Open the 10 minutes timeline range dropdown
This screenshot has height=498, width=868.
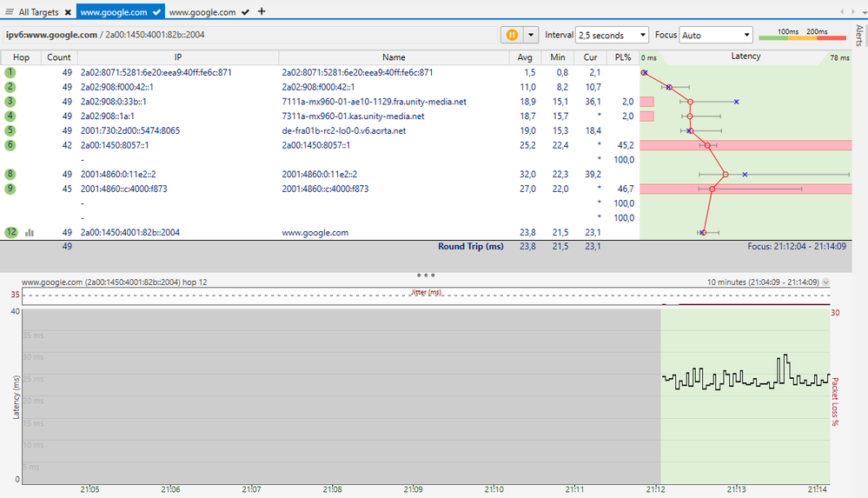[x=825, y=282]
